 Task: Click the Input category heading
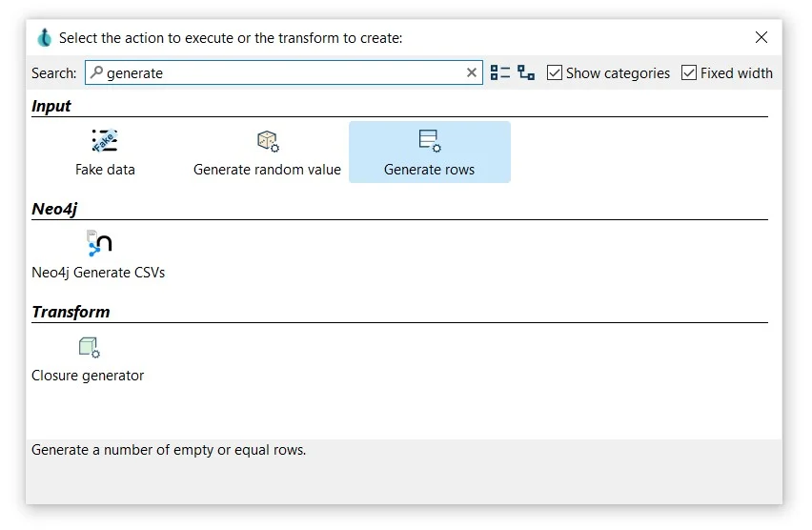[51, 106]
